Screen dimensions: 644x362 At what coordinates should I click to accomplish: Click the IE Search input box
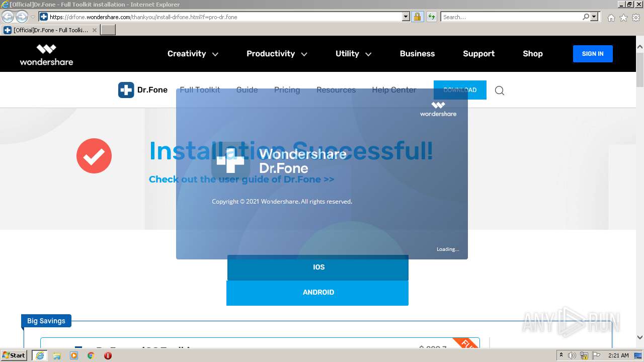point(511,17)
